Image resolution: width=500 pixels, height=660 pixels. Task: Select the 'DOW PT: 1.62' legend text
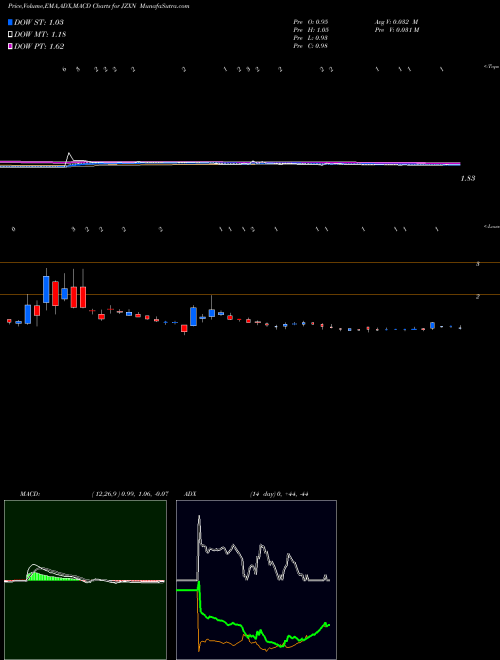click(x=39, y=47)
